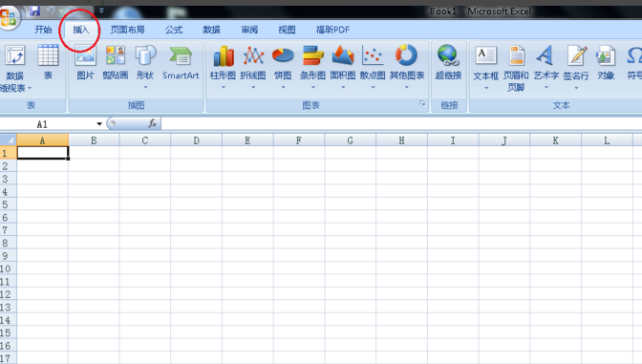The height and width of the screenshot is (364, 642).
Task: Save workbook via quick access toolbar
Action: pyautogui.click(x=34, y=11)
